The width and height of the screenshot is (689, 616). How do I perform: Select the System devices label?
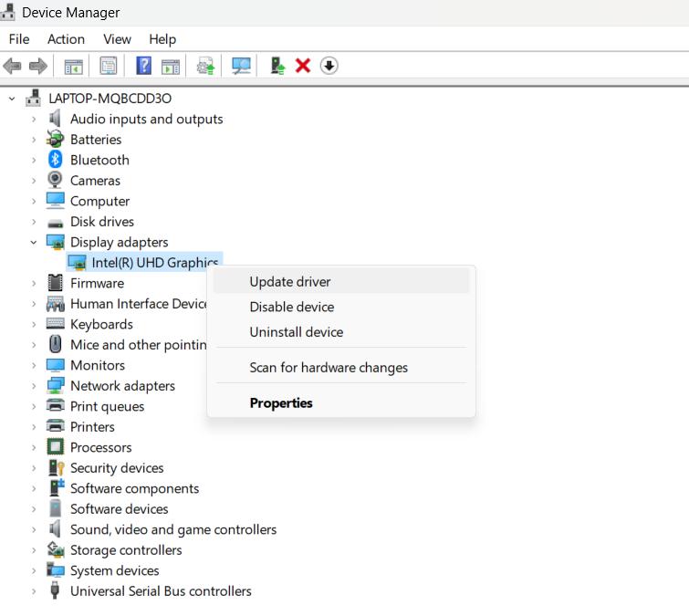[x=115, y=570]
